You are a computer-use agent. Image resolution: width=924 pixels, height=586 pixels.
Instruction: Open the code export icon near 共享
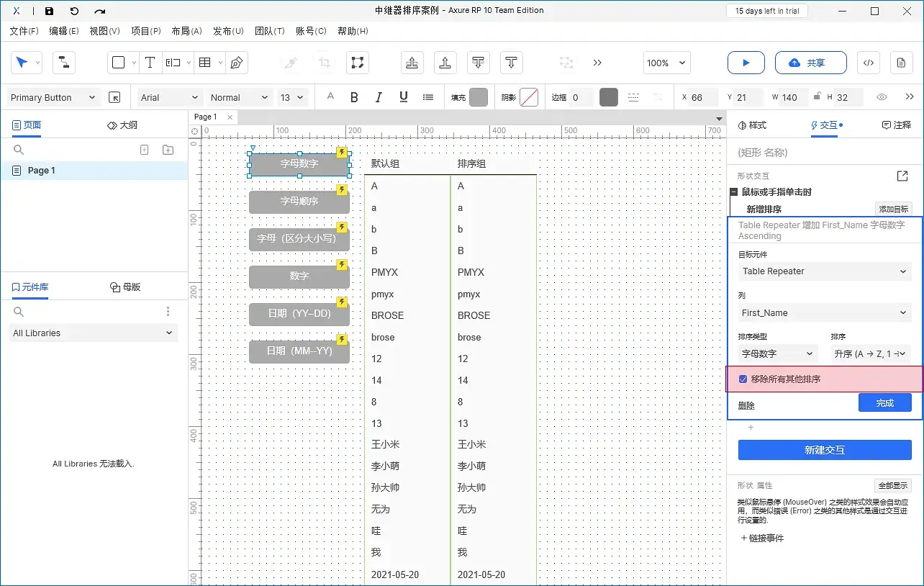coord(868,63)
